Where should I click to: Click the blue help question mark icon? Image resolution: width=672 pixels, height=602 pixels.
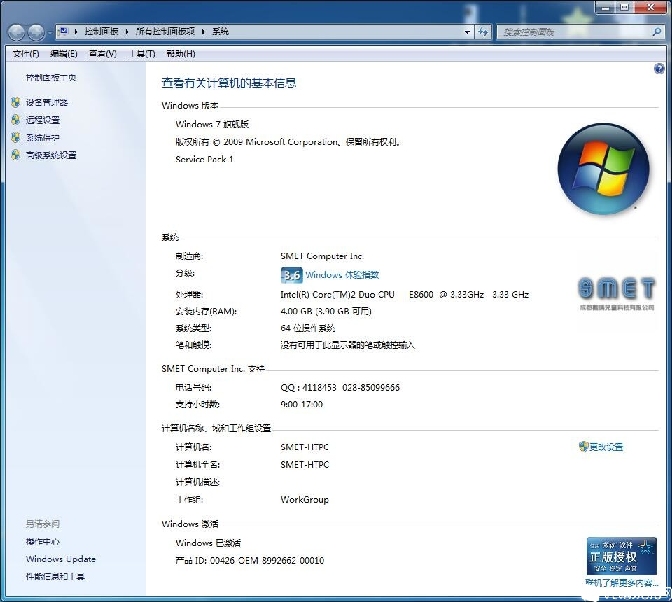[x=659, y=69]
